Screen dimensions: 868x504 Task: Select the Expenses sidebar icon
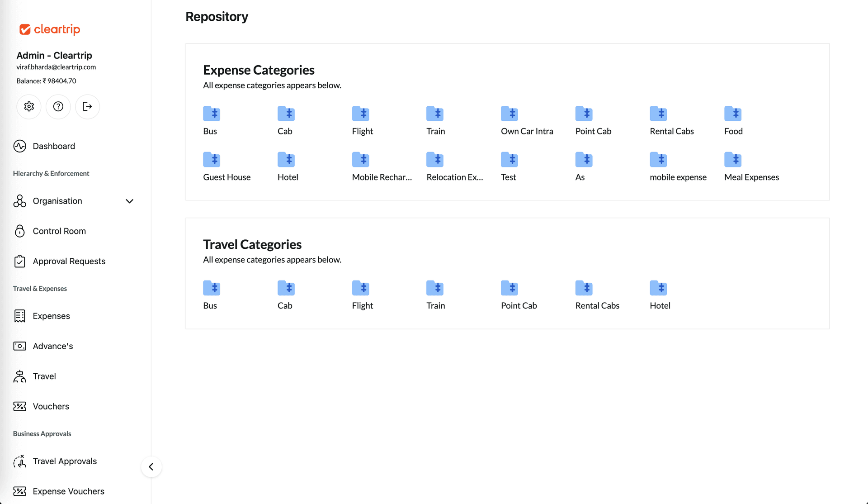click(x=19, y=316)
